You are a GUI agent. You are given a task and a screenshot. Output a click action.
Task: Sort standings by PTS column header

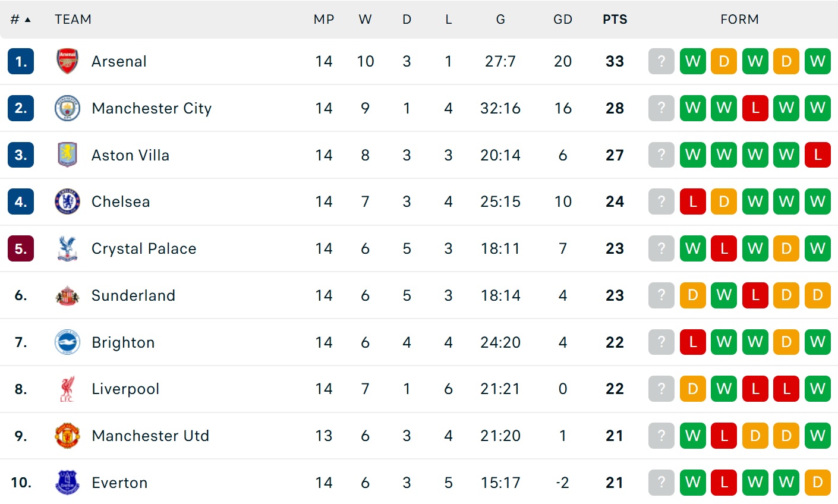615,20
